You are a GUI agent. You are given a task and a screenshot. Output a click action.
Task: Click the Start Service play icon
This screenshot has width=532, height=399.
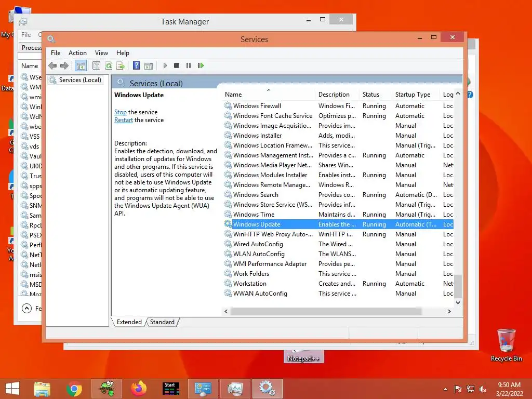[x=165, y=65]
